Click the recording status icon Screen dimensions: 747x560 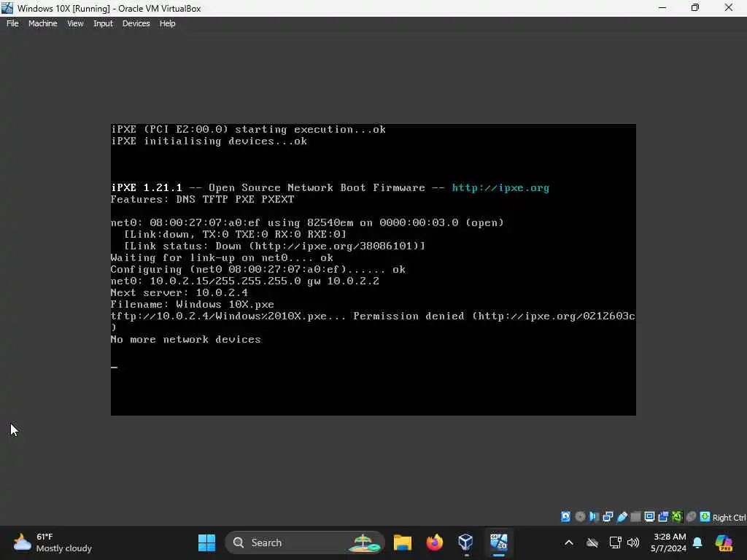pos(663,517)
